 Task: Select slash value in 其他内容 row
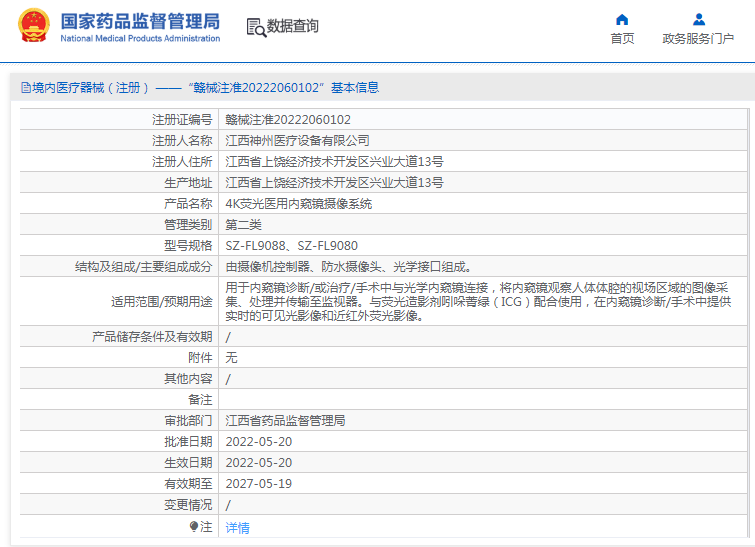click(228, 379)
